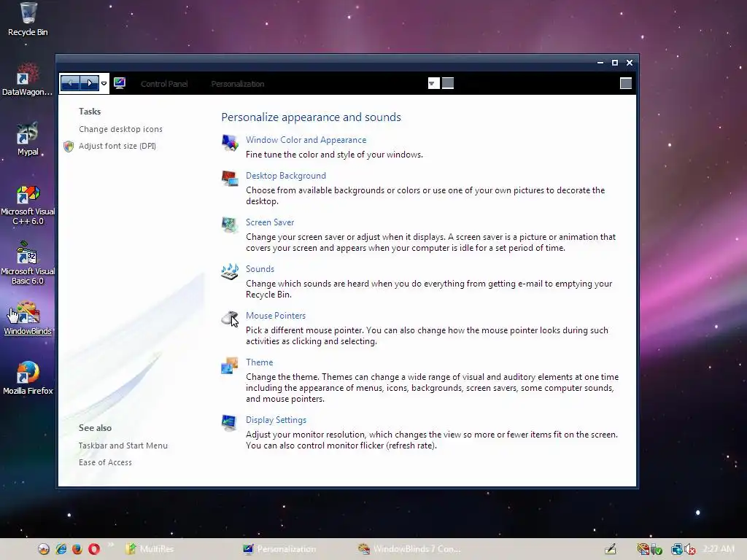
Task: Click the tray icon with green checkmark
Action: tap(656, 550)
